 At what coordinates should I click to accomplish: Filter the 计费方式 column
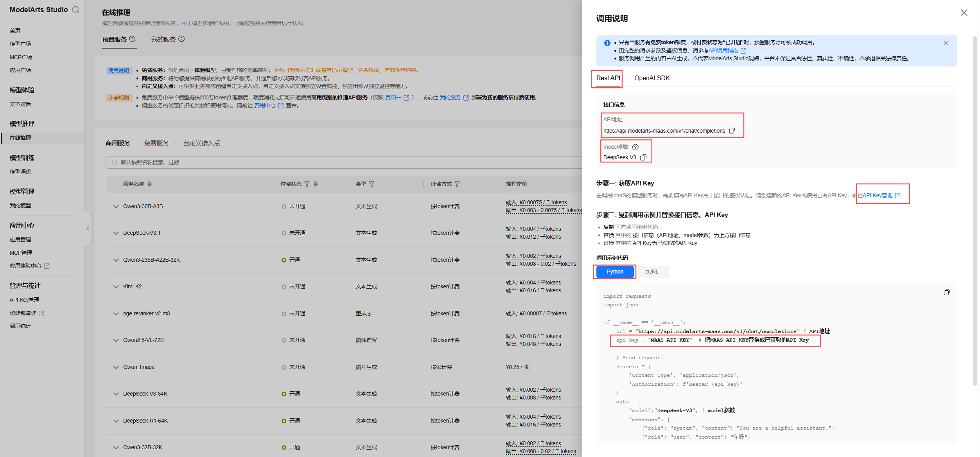pyautogui.click(x=457, y=184)
